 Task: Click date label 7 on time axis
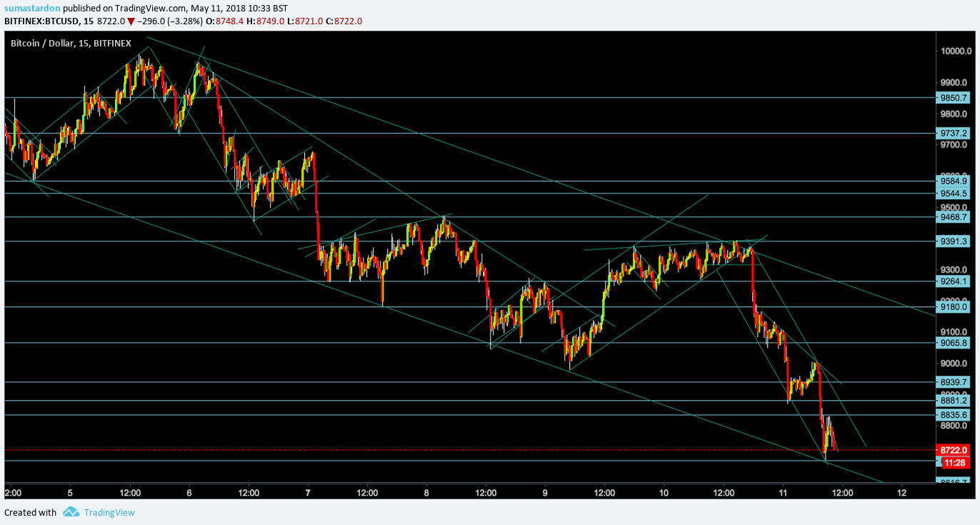308,493
